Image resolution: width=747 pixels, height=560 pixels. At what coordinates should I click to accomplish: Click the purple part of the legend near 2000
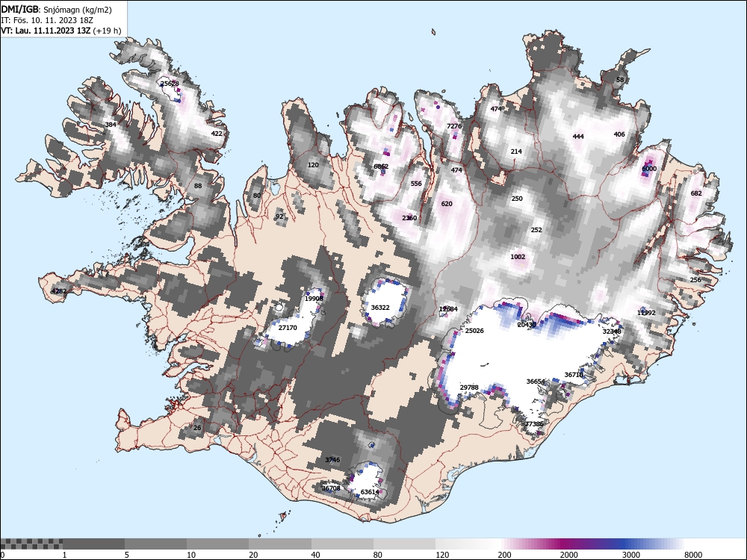(567, 544)
